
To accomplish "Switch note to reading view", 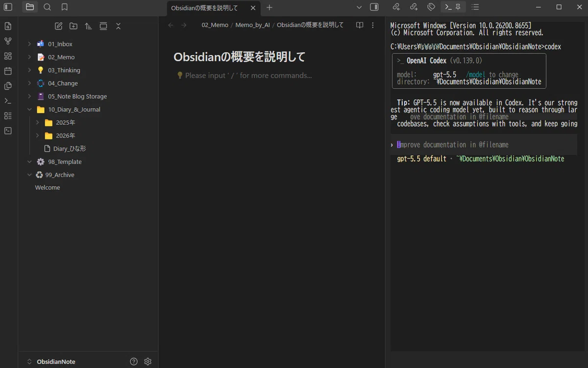I will pos(360,25).
